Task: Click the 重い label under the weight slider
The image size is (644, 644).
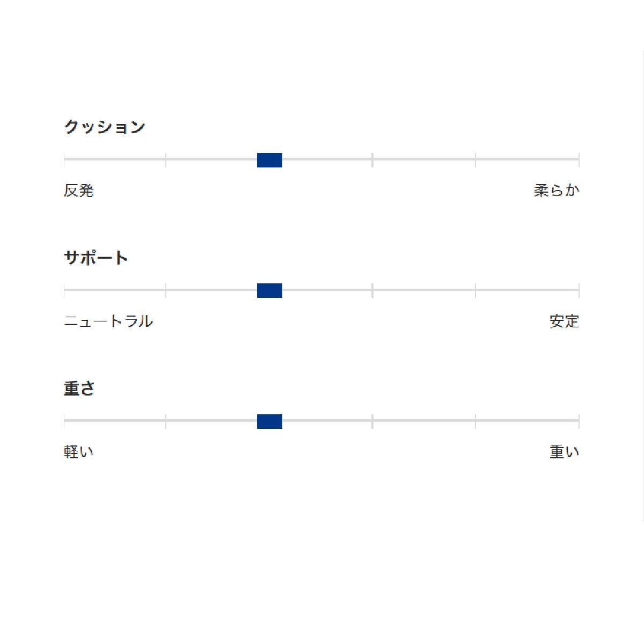Action: point(564,452)
